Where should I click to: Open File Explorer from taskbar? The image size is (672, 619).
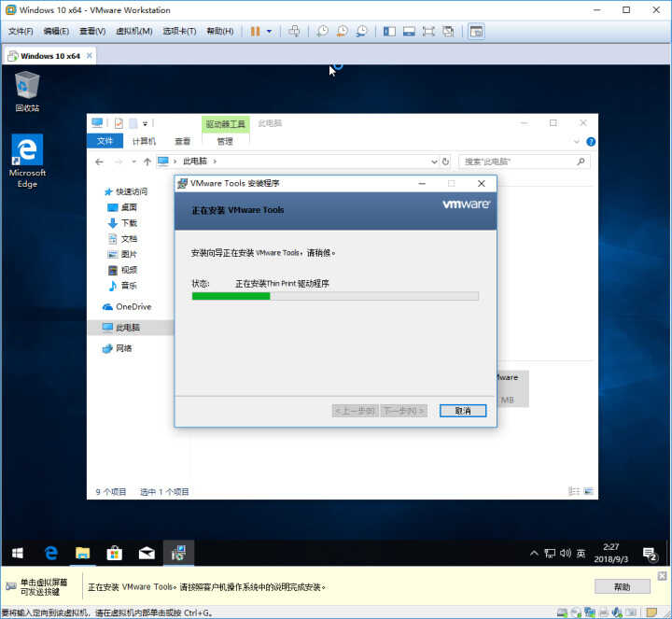pyautogui.click(x=82, y=554)
